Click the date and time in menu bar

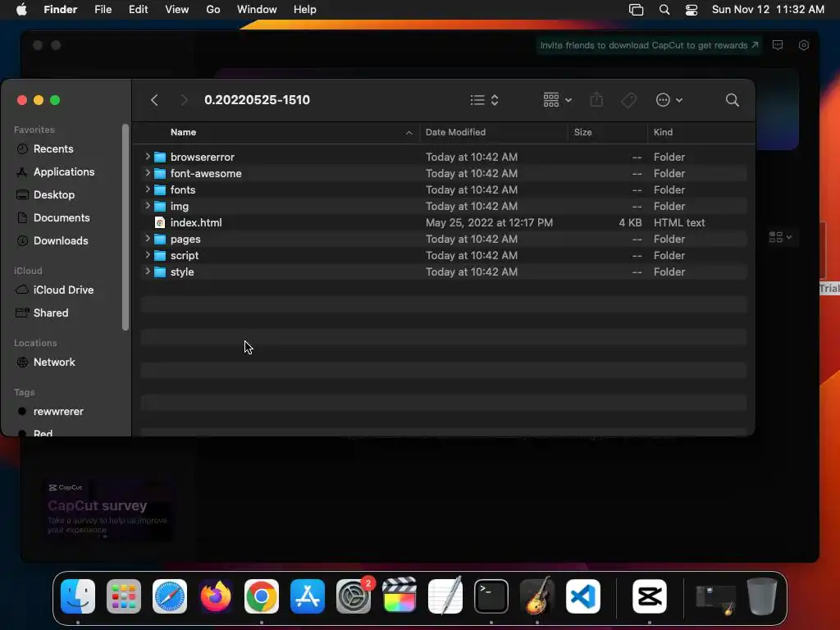pos(768,10)
